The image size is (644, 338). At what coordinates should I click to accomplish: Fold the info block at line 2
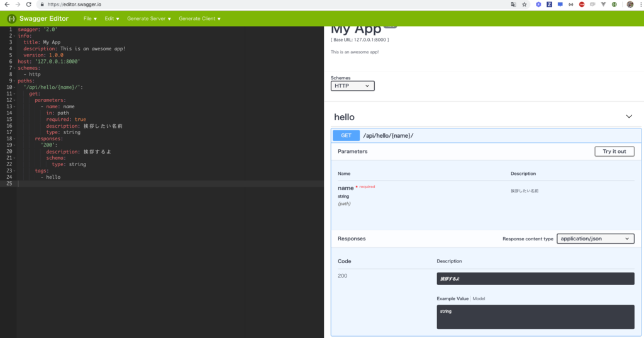point(14,36)
